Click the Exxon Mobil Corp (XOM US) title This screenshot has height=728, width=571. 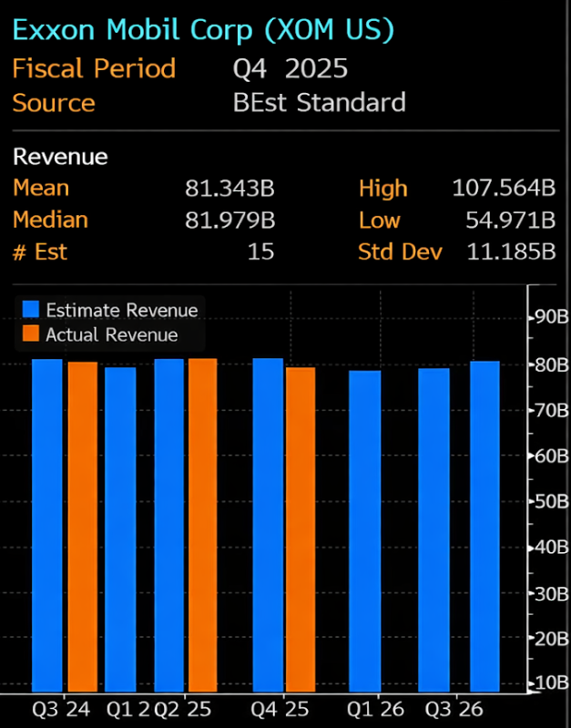point(203,30)
